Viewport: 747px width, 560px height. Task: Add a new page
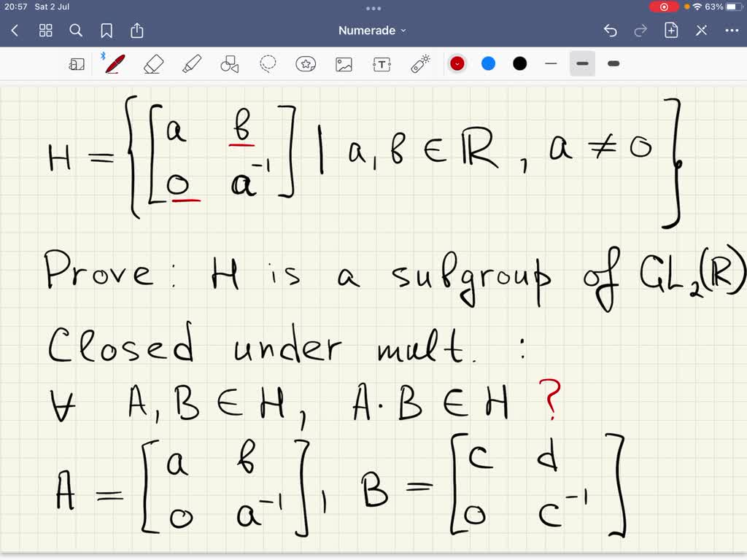tap(671, 30)
